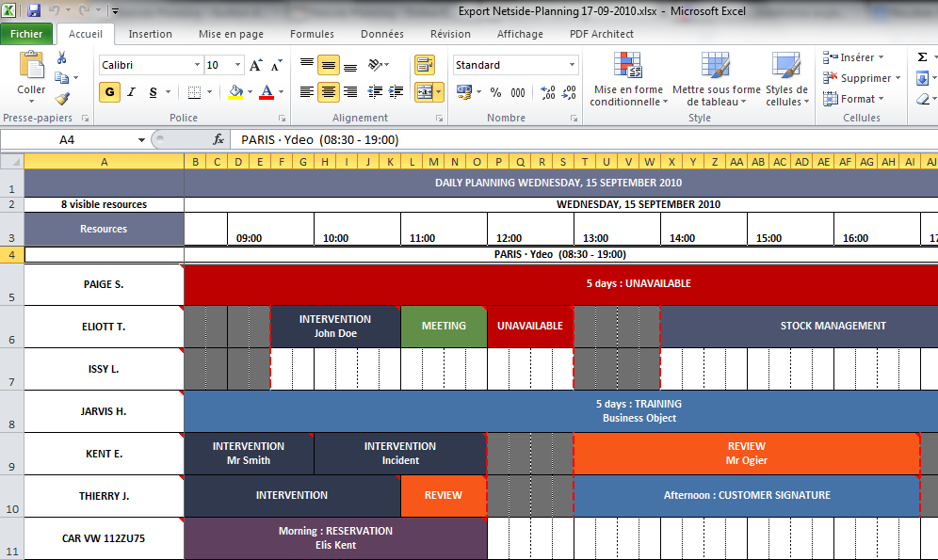Toggle center horizontal alignment

(x=329, y=92)
